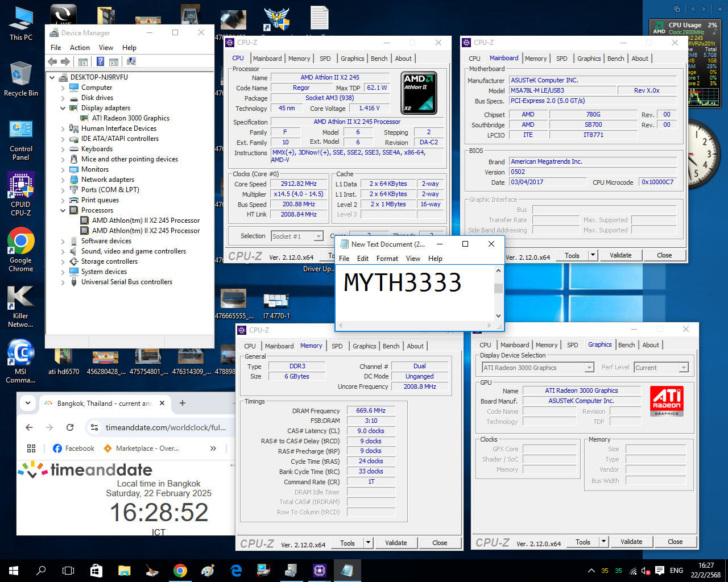Open Tools dropdown arrow in Memory CPU-Z window

[x=368, y=543]
